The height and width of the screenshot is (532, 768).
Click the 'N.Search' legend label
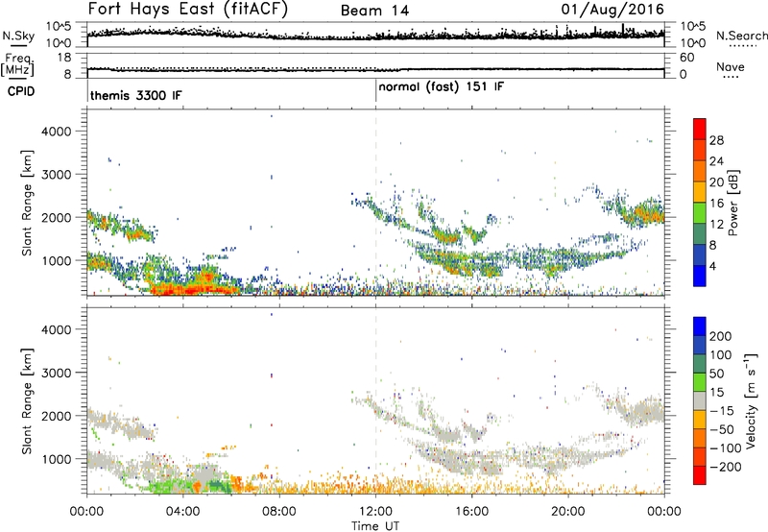pos(741,36)
